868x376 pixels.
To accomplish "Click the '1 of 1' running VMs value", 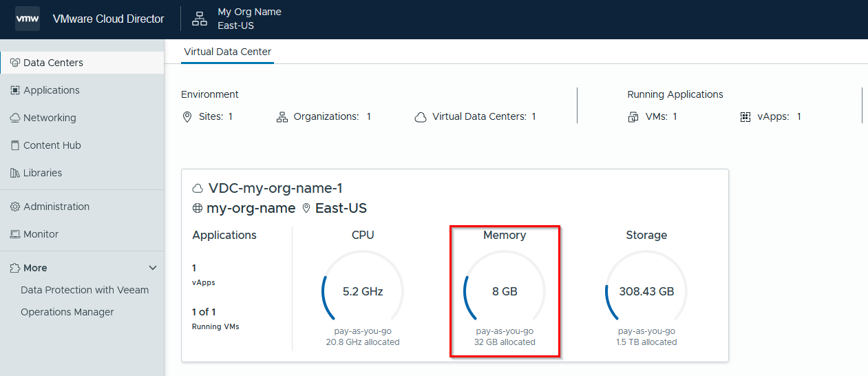I will tap(204, 312).
